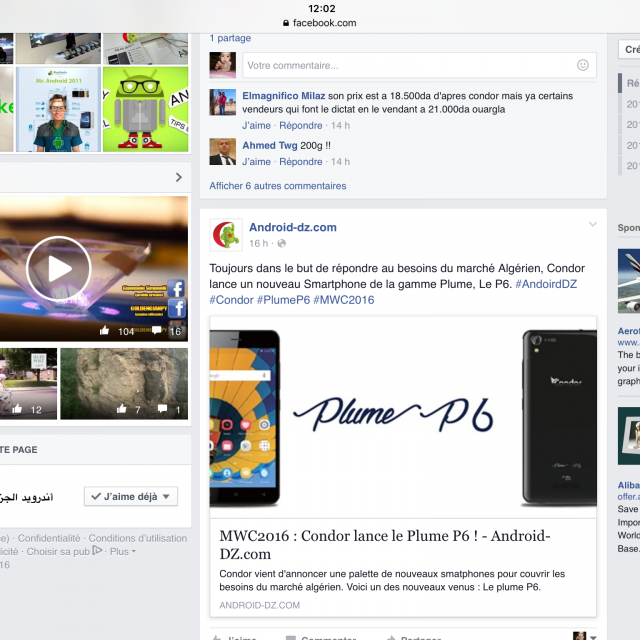Click comment bubble icon showing 1

(162, 409)
